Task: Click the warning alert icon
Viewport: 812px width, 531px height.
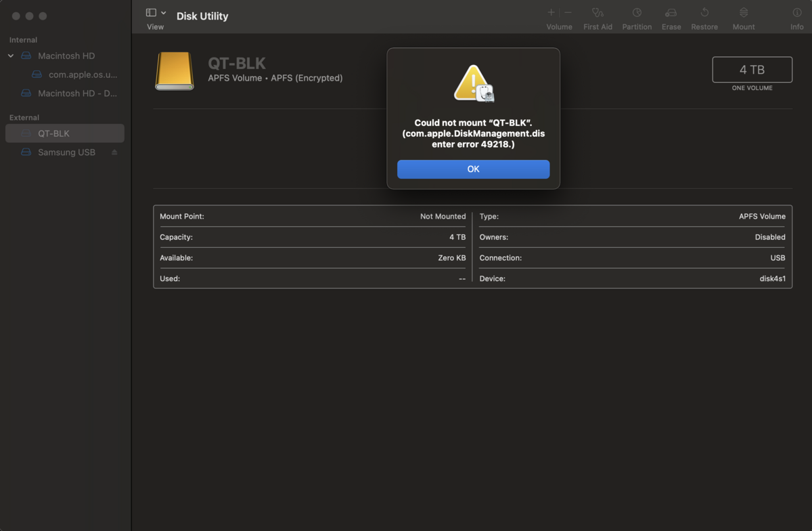Action: (x=473, y=83)
